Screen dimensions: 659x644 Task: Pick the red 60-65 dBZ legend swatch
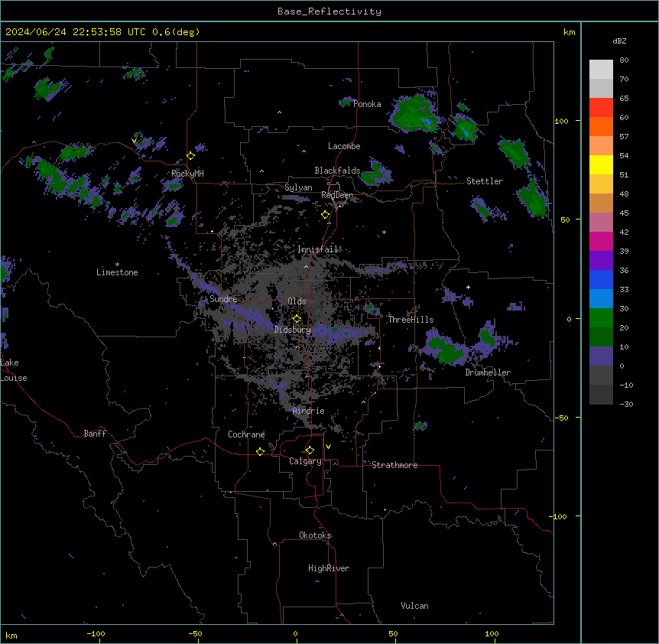(601, 108)
